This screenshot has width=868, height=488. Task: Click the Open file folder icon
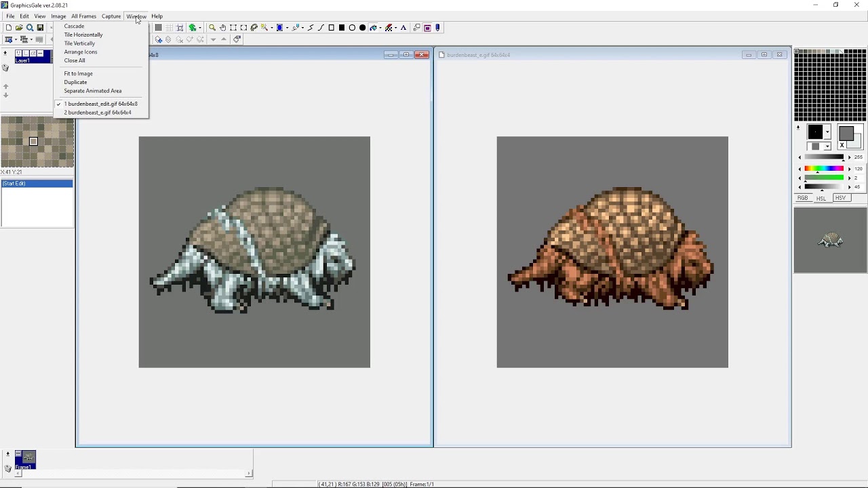point(19,28)
